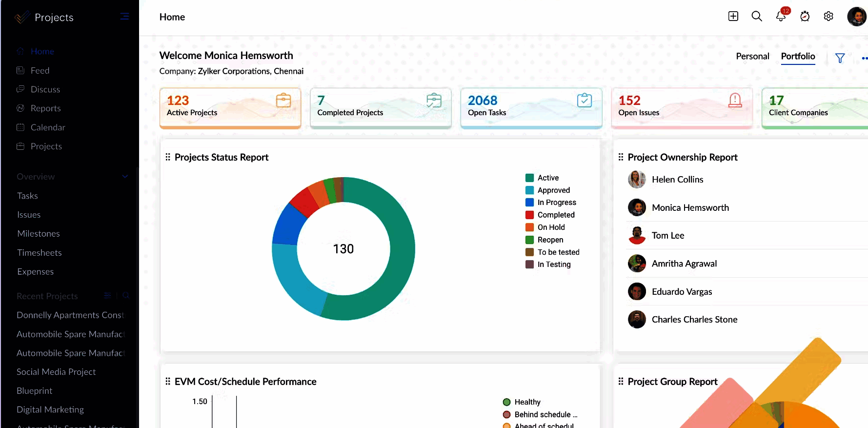This screenshot has width=868, height=428.
Task: Open notifications bell with 12 badge
Action: pos(781,16)
